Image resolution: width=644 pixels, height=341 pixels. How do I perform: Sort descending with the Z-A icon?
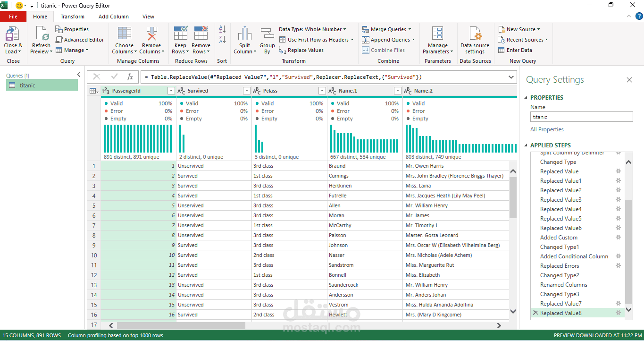click(x=222, y=40)
